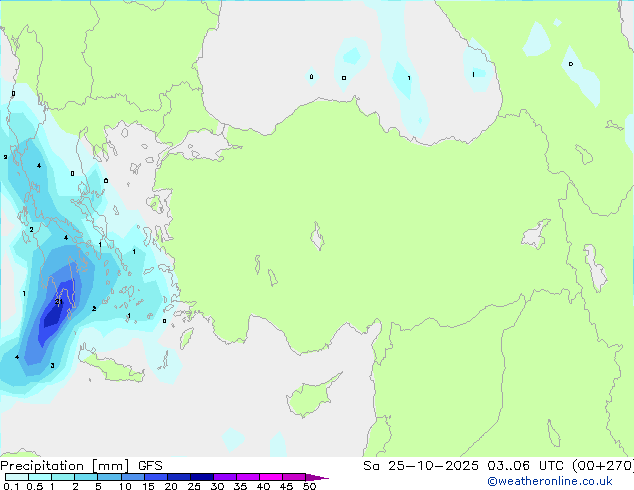Click the 1 to 2 mm legend swatch
This screenshot has height=490, width=634.
(x=63, y=477)
